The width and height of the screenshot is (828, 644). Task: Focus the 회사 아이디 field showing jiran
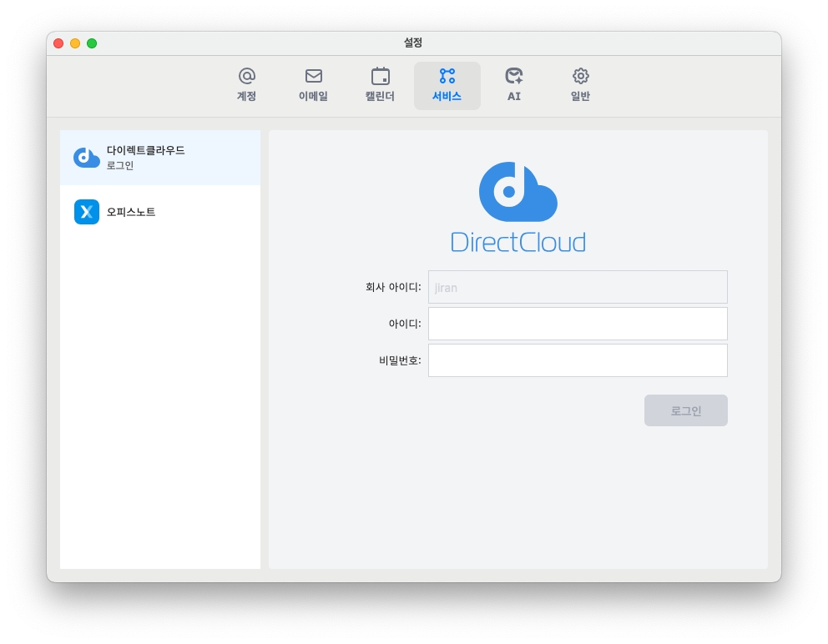click(x=578, y=287)
